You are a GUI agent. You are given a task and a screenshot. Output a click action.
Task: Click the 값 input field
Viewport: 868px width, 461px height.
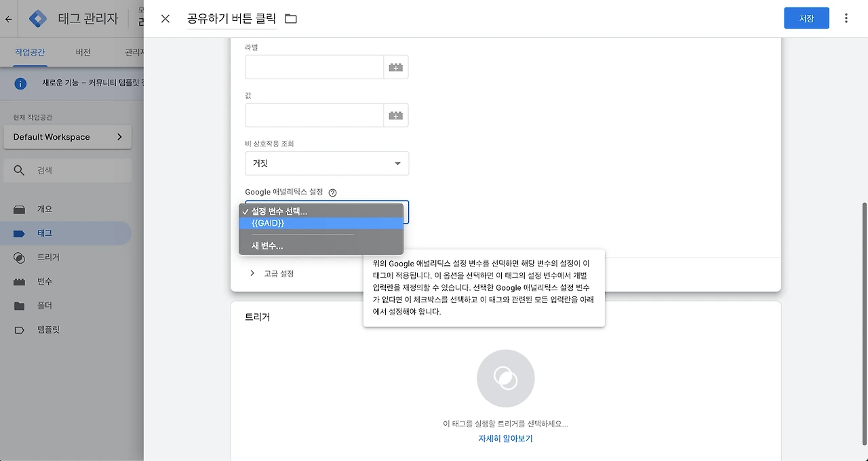click(x=315, y=115)
